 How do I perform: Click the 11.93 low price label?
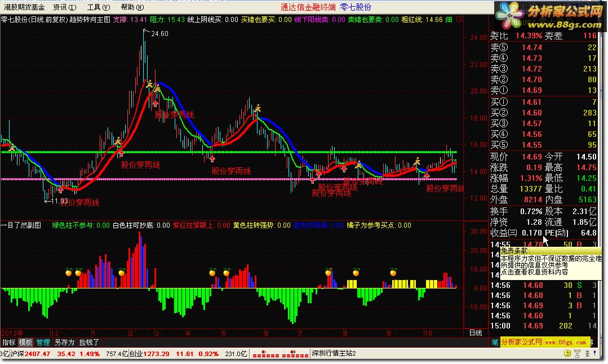(59, 201)
